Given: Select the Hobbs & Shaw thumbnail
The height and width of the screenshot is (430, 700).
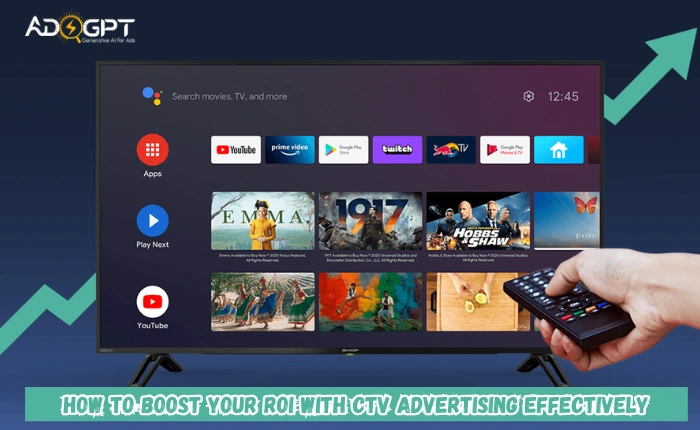Looking at the screenshot, I should coord(477,221).
